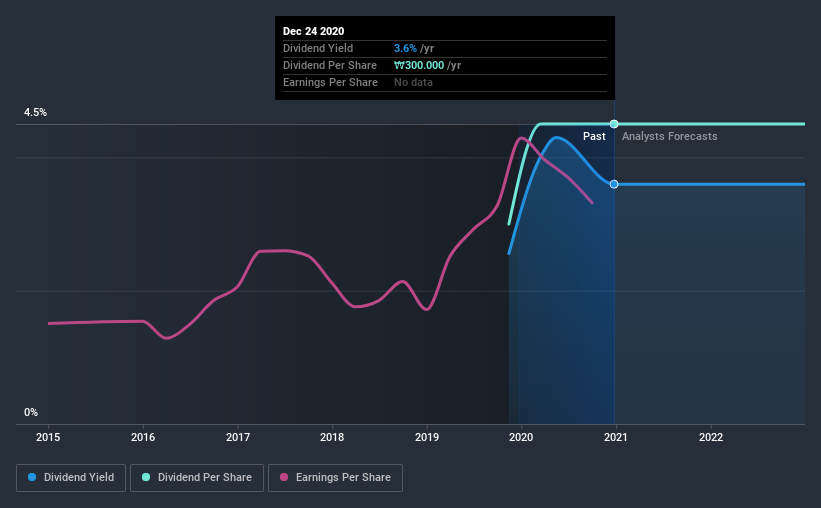
Task: Click the Past region label
Action: click(594, 136)
